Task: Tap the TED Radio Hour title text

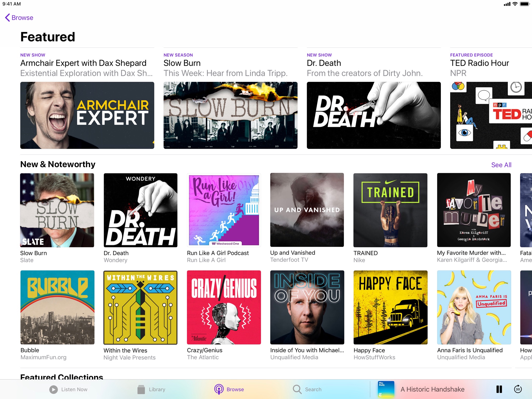Action: tap(480, 63)
